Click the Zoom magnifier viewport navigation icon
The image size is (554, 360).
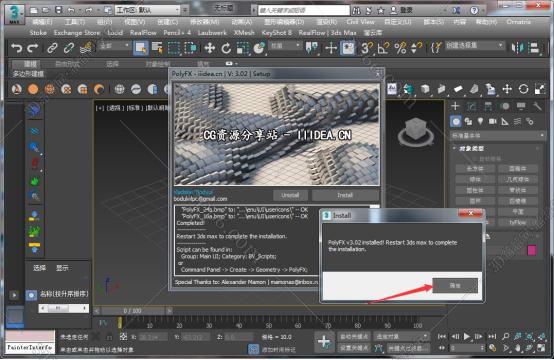pos(506,336)
